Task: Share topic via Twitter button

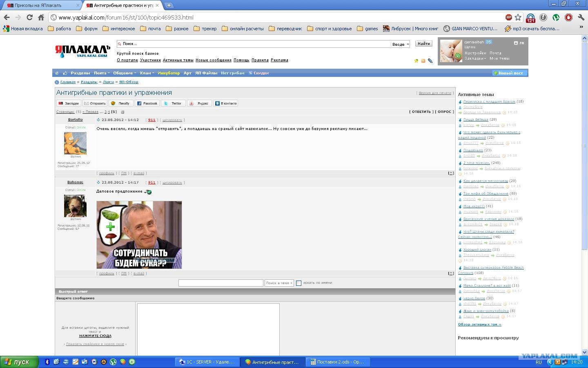Action: [172, 103]
